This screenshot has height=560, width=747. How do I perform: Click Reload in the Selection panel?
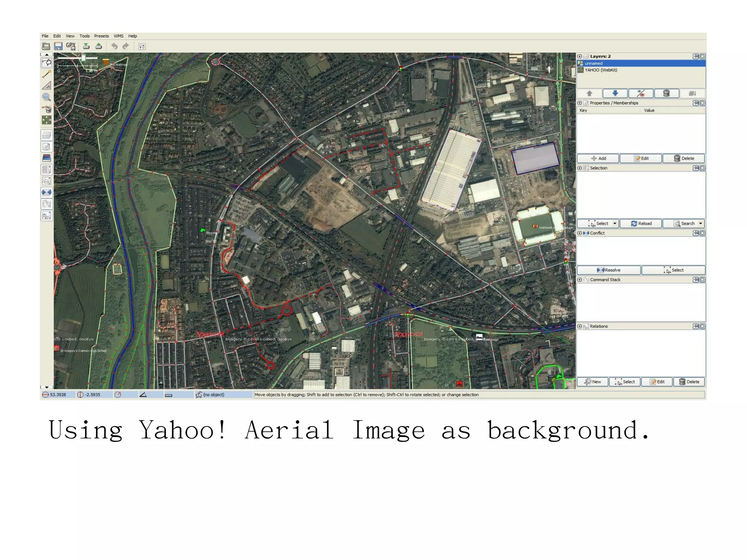(641, 224)
